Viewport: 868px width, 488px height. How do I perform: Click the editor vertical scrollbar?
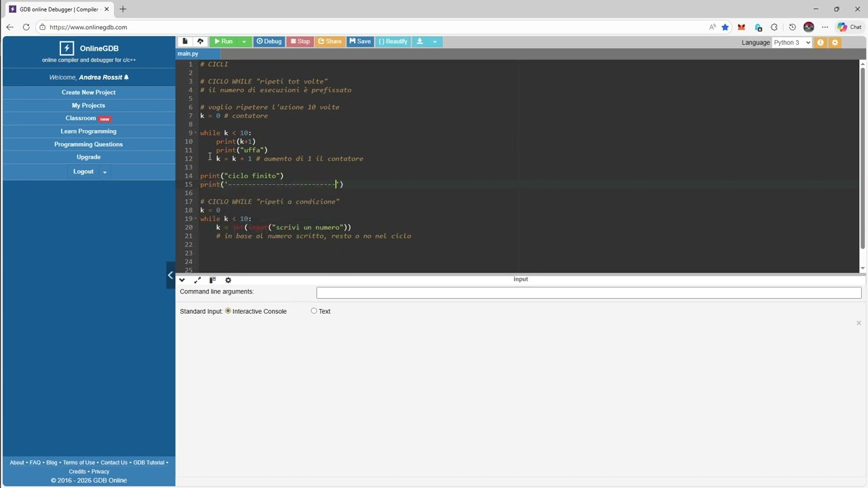(x=863, y=157)
